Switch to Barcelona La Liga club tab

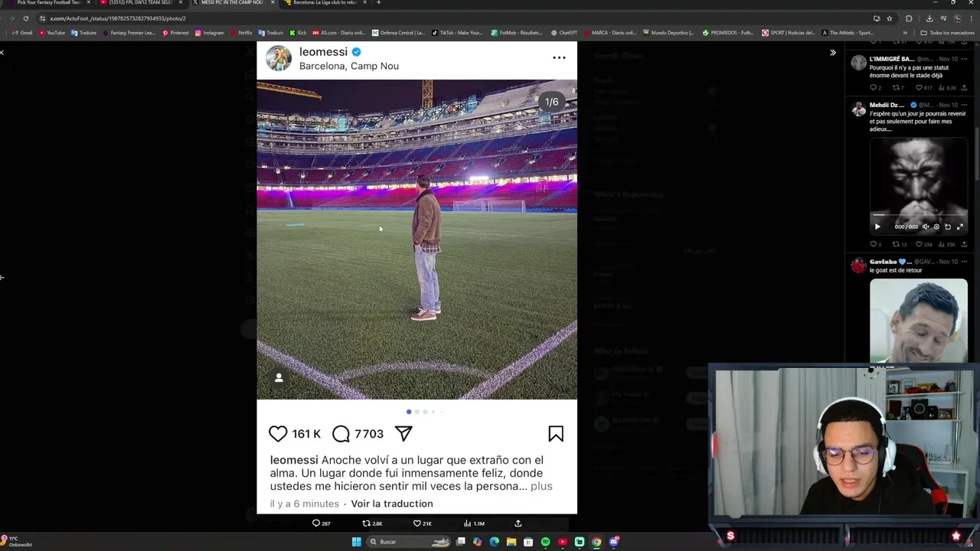[325, 3]
